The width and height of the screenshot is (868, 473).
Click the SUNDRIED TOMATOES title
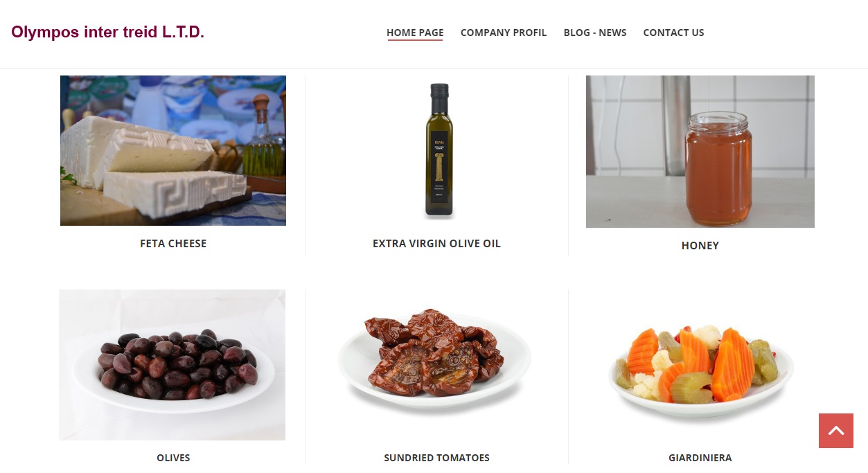pos(436,458)
